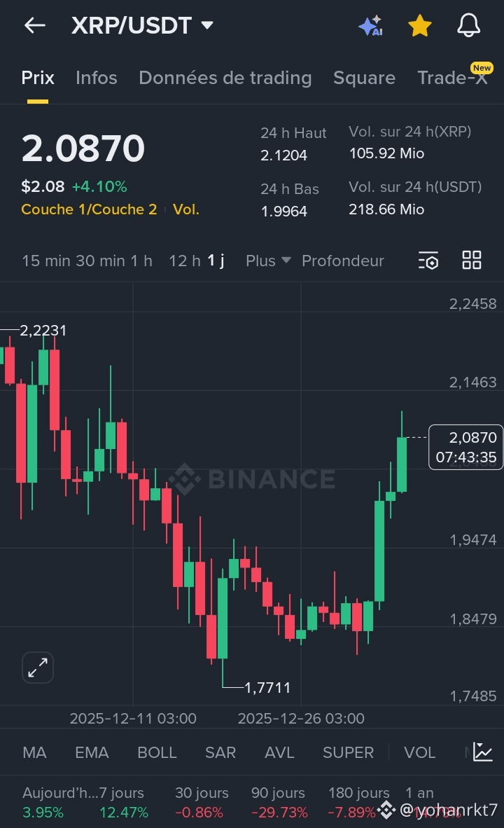Viewport: 504px width, 828px height.
Task: Tap the 90 jours -29.73% performance
Action: pyautogui.click(x=279, y=803)
